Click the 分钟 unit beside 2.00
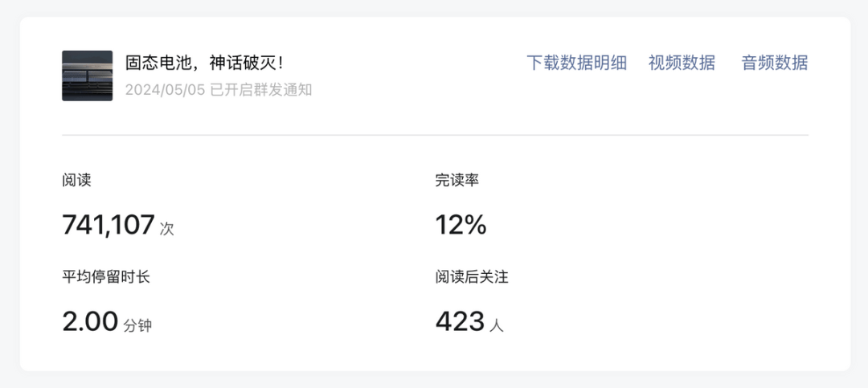Image resolution: width=868 pixels, height=388 pixels. pos(137,326)
